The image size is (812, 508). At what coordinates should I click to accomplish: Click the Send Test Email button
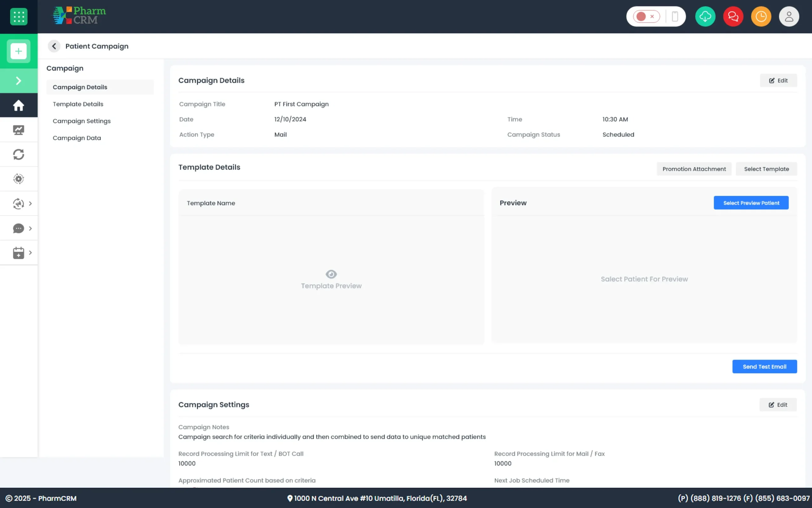click(764, 366)
